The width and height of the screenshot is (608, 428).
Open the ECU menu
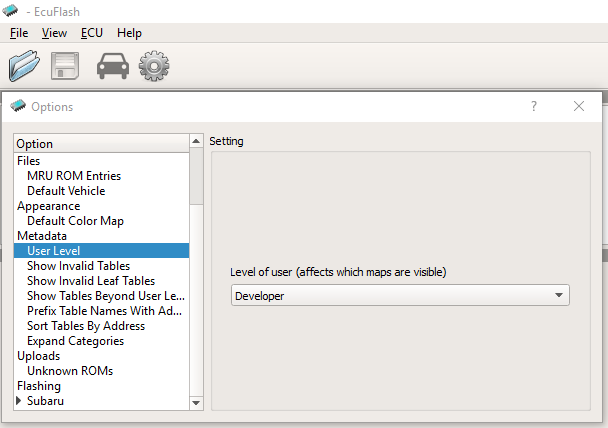(x=92, y=33)
